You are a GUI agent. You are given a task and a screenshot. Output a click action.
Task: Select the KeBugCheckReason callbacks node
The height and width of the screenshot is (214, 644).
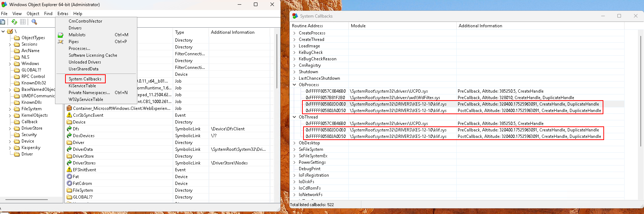[318, 59]
